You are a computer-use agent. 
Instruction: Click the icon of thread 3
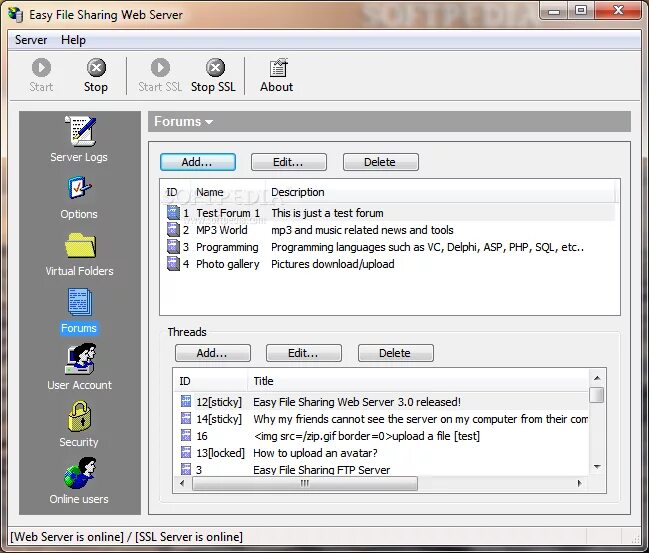(186, 469)
